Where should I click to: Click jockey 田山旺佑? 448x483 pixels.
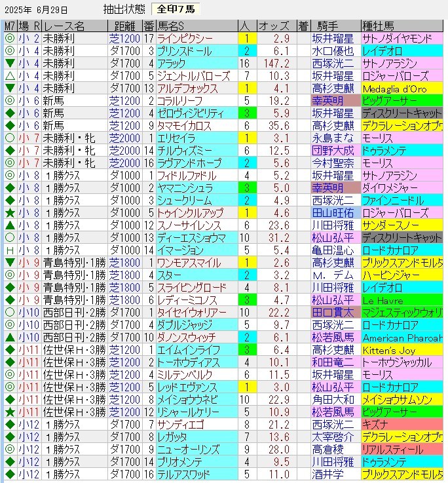coord(333,212)
